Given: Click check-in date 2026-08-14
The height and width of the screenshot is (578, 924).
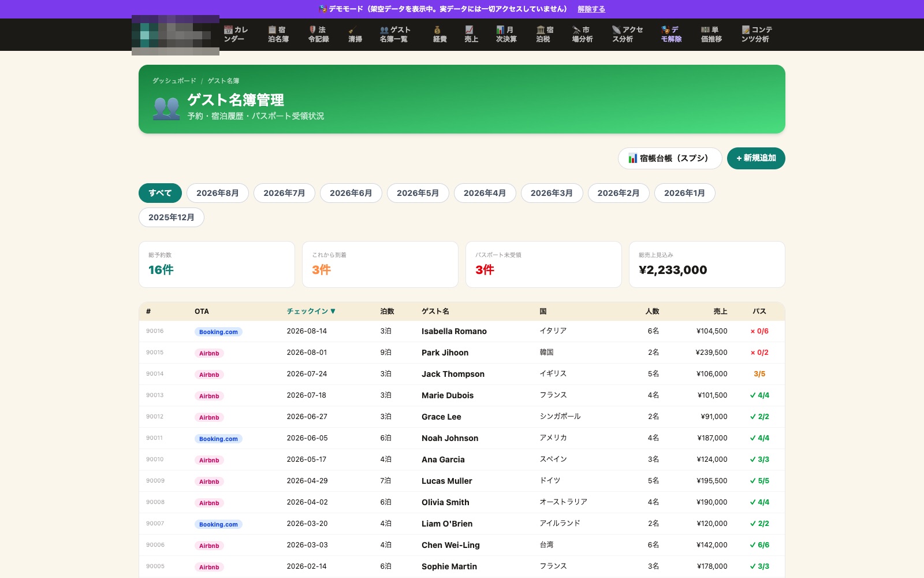Looking at the screenshot, I should click(307, 331).
